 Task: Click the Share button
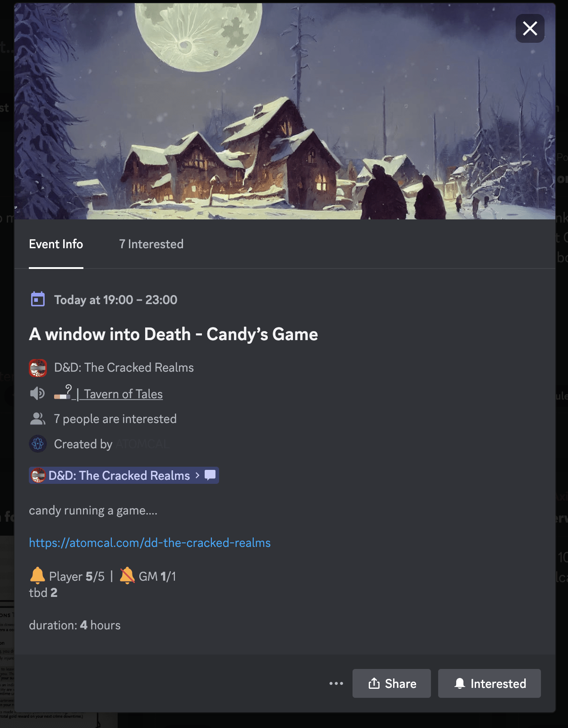392,683
